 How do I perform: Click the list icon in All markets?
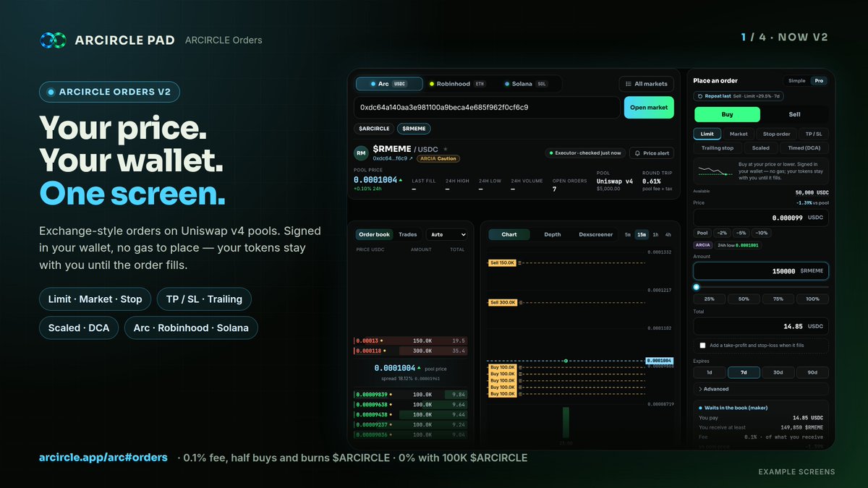pos(628,84)
